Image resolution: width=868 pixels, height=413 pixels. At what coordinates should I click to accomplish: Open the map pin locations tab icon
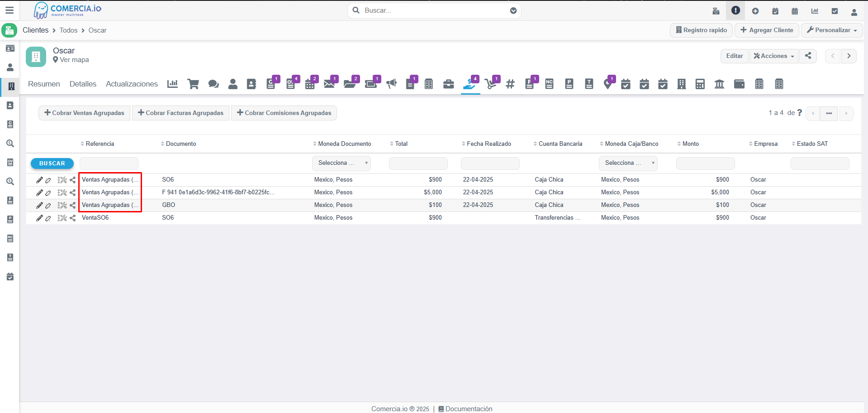coord(608,84)
